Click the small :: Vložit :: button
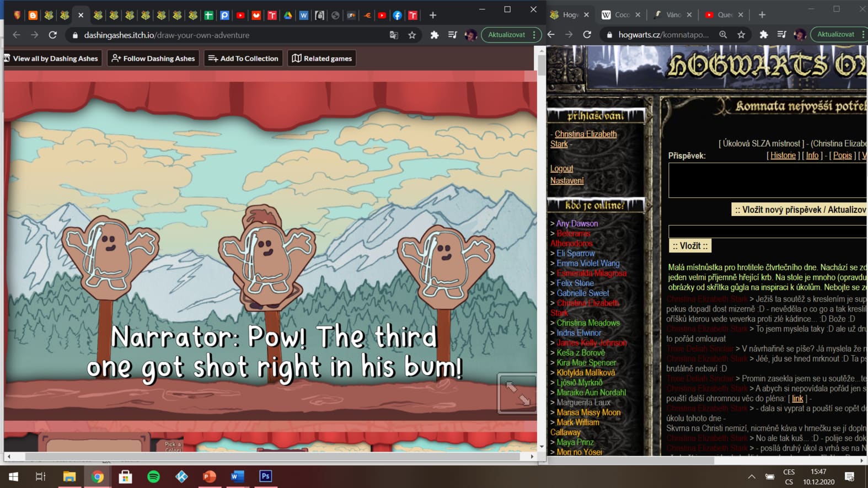Screen dimensions: 868x488 (x=690, y=246)
